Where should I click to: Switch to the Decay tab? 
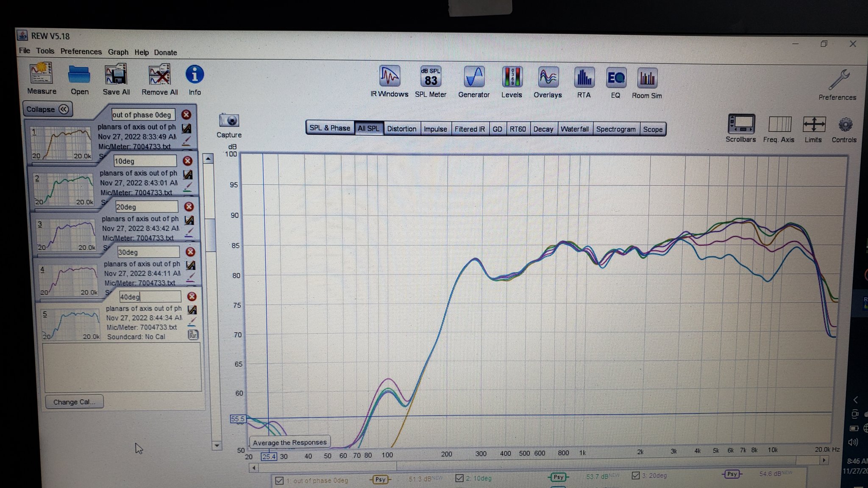tap(543, 129)
